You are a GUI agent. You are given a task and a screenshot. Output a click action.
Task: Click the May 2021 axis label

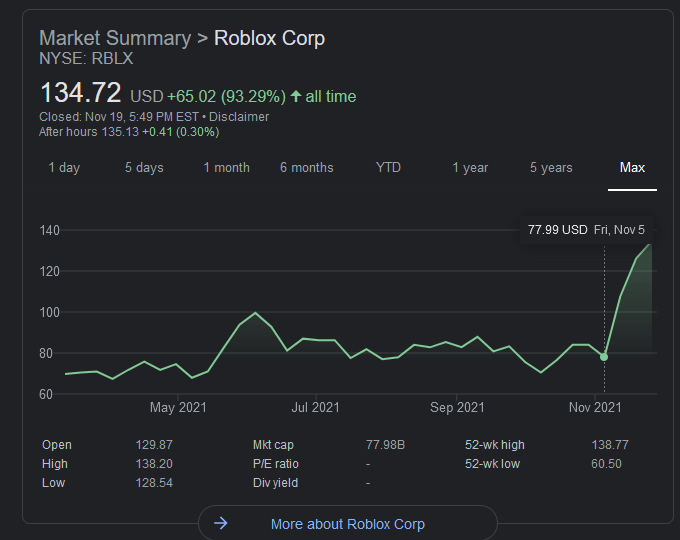pyautogui.click(x=178, y=407)
